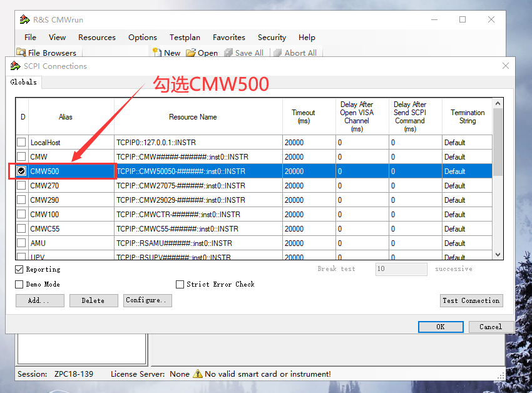
Task: Enable the CMW alias checkbox
Action: tap(21, 157)
